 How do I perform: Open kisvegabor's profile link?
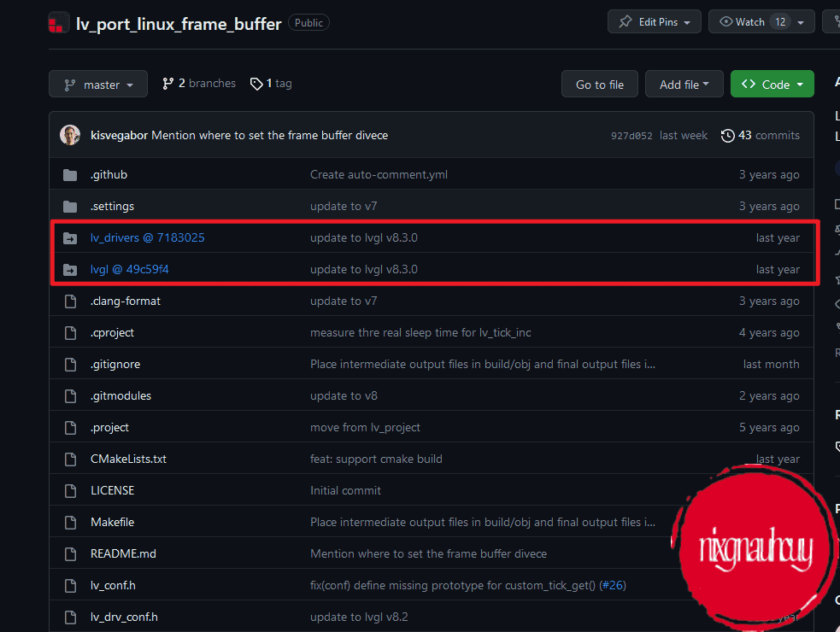pos(119,136)
